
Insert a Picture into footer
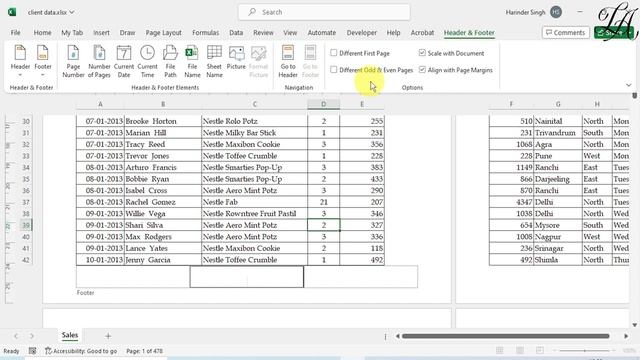click(x=236, y=58)
